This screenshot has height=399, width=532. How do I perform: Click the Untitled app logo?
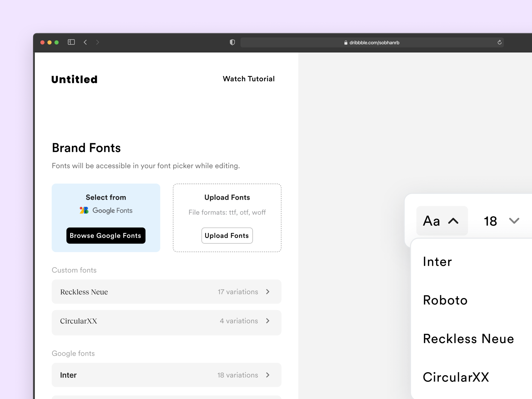pos(74,79)
